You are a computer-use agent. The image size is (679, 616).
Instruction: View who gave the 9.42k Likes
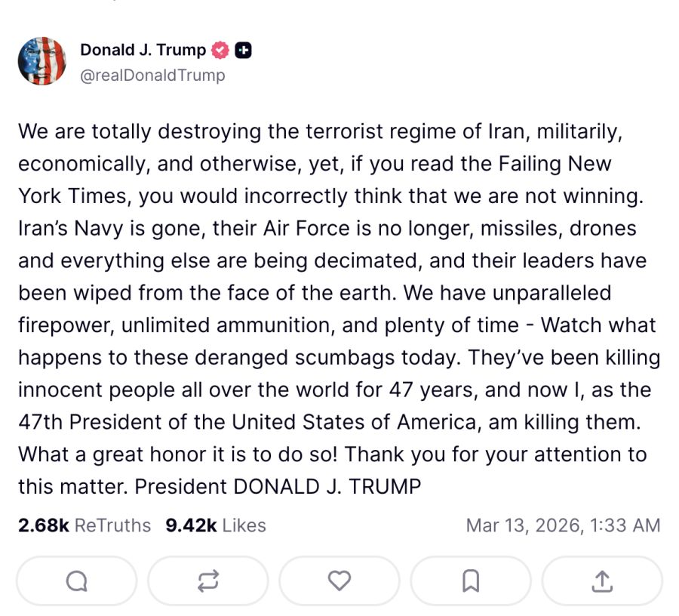click(x=215, y=525)
